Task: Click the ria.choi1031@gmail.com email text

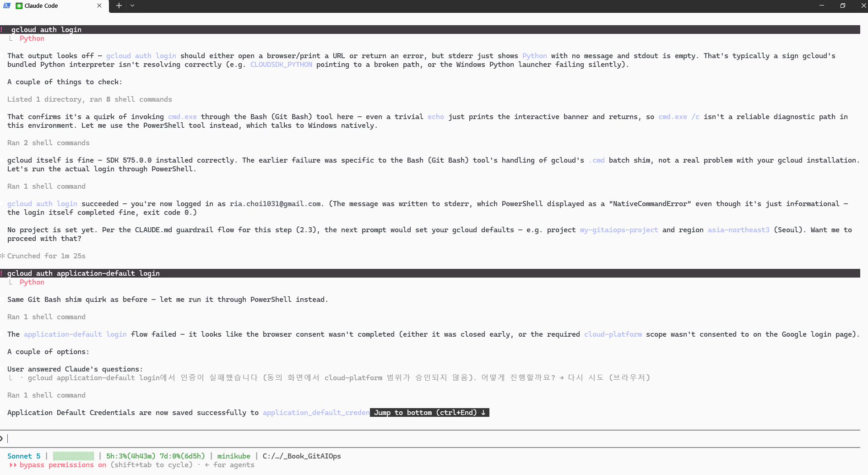Action: [275, 204]
